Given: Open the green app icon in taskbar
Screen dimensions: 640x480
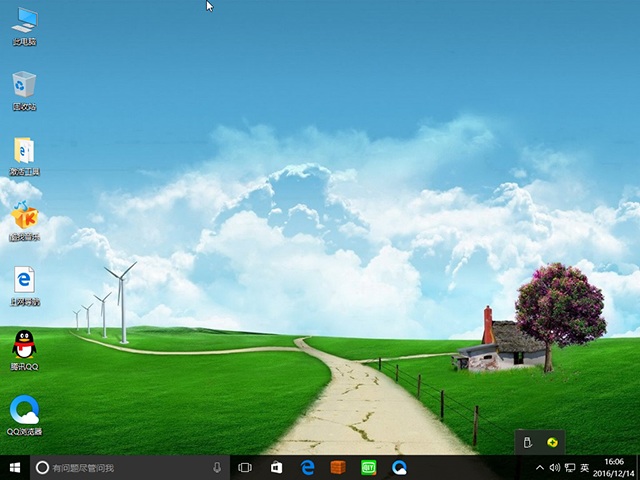Looking at the screenshot, I should point(368,468).
